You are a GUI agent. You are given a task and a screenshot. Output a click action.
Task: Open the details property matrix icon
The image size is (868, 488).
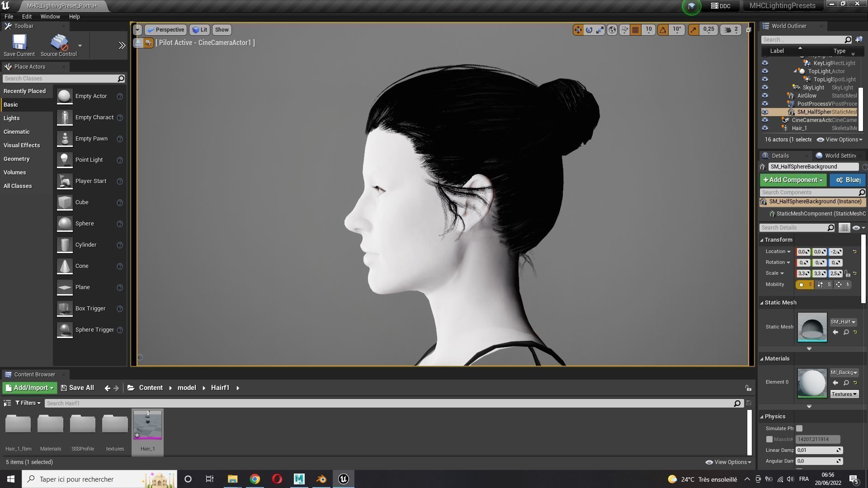click(844, 228)
